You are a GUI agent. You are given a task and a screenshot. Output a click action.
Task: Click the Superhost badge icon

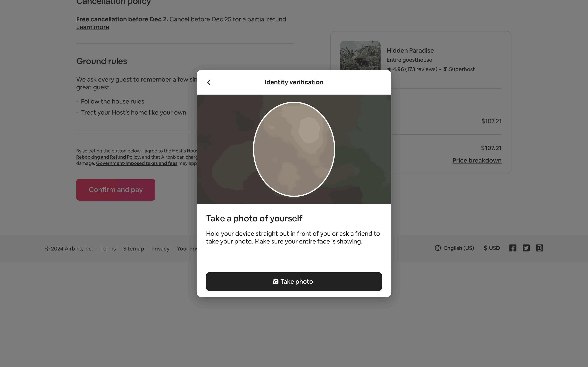point(445,70)
